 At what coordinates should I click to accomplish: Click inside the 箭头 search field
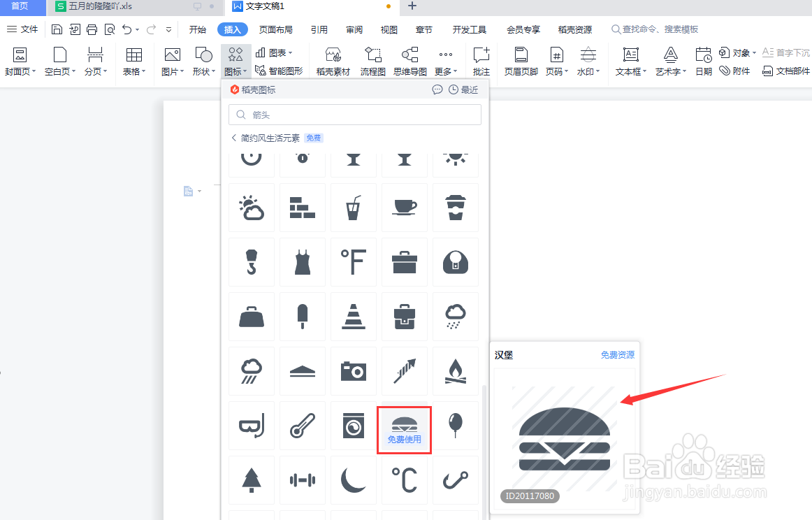(354, 114)
